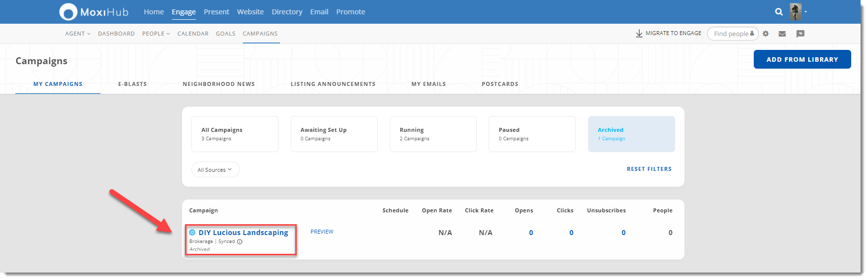This screenshot has height=280, width=868.
Task: Switch to the E-Blasts tab
Action: point(133,84)
